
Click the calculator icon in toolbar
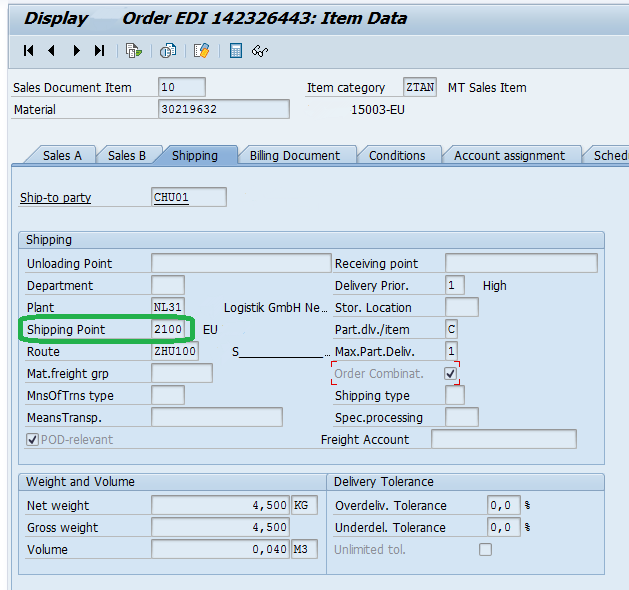pos(235,51)
